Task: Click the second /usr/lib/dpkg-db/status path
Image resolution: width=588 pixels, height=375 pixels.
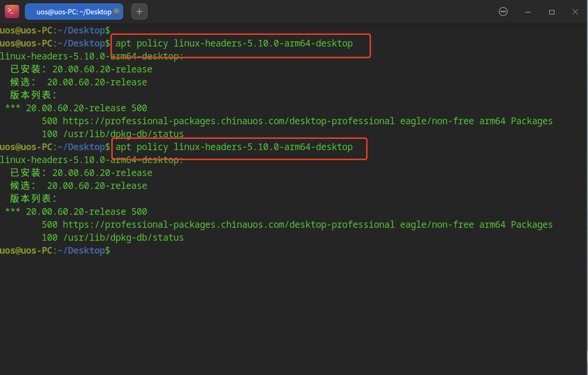Action: 123,238
